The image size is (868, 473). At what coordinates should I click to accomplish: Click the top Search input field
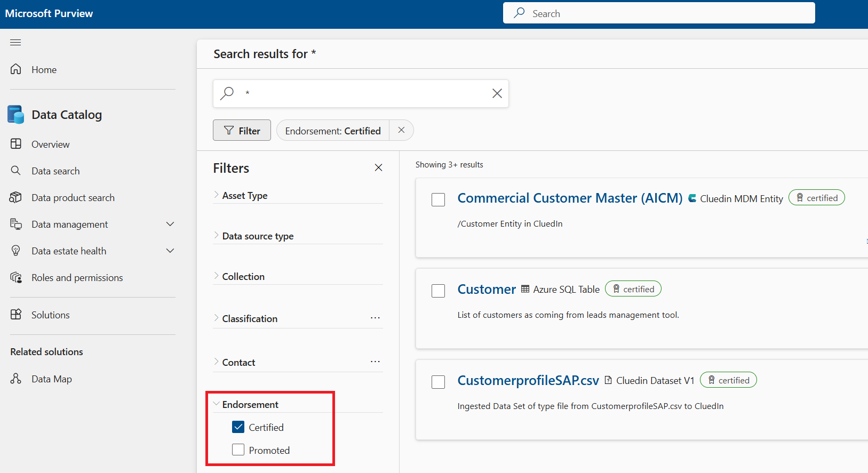(x=659, y=13)
